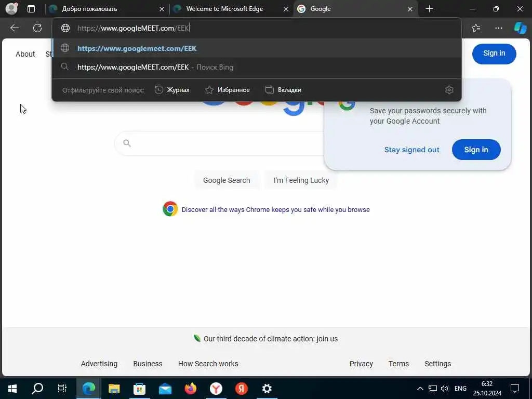Viewport: 532px width, 399px height.
Task: Close the Google tab
Action: click(x=410, y=9)
